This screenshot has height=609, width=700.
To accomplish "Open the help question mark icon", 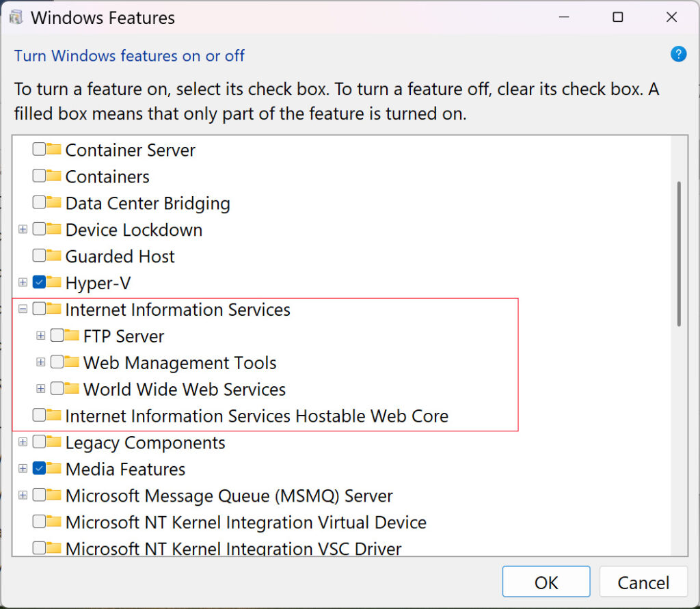I will pos(678,54).
